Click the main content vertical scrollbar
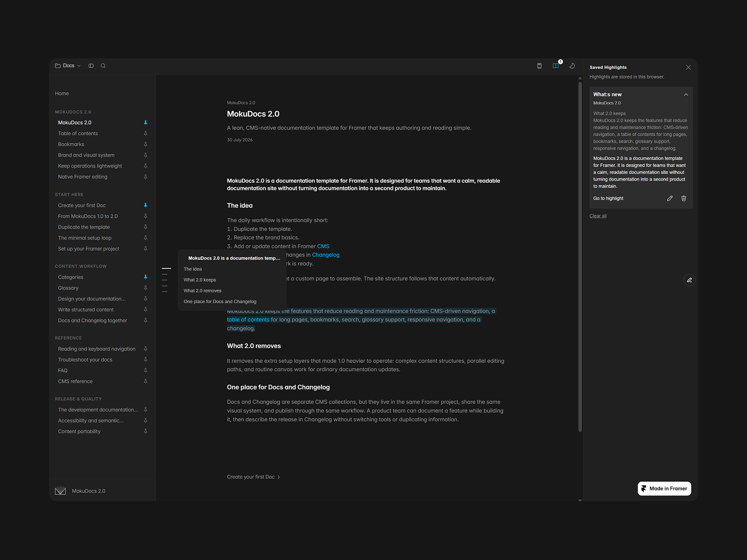Screen dimensions: 747x560 tap(580, 257)
